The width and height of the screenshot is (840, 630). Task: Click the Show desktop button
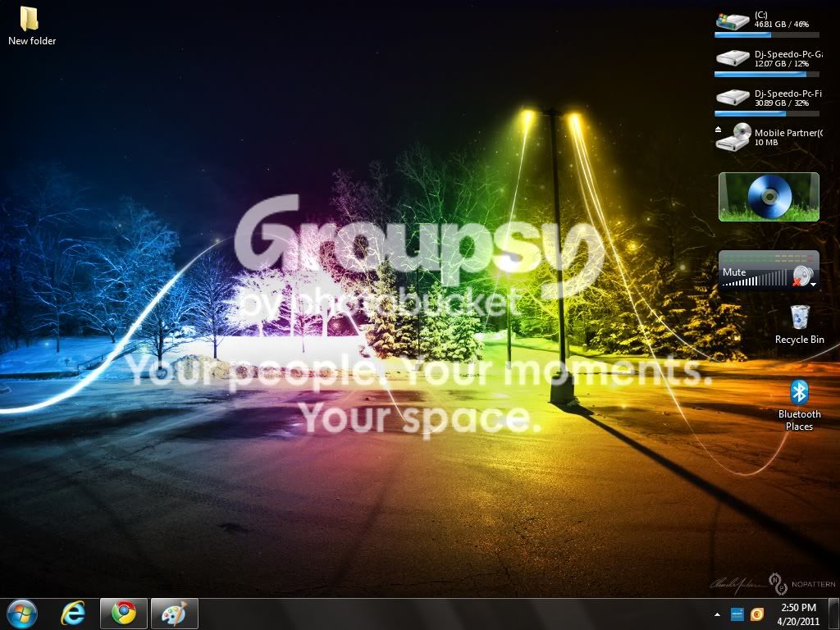(833, 614)
